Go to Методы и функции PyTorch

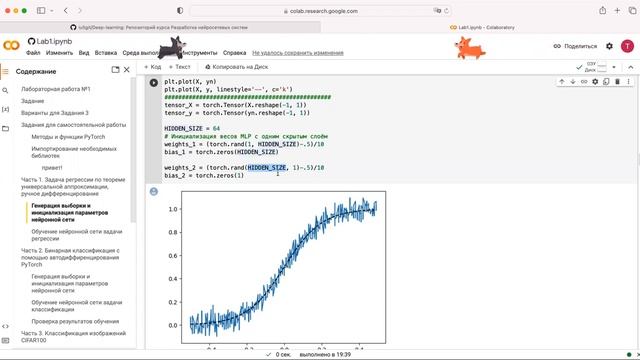pyautogui.click(x=68, y=137)
